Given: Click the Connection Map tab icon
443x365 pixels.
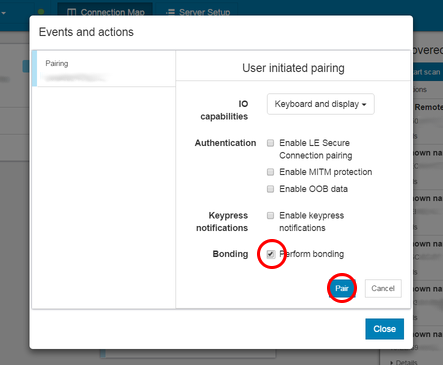Looking at the screenshot, I should click(71, 12).
